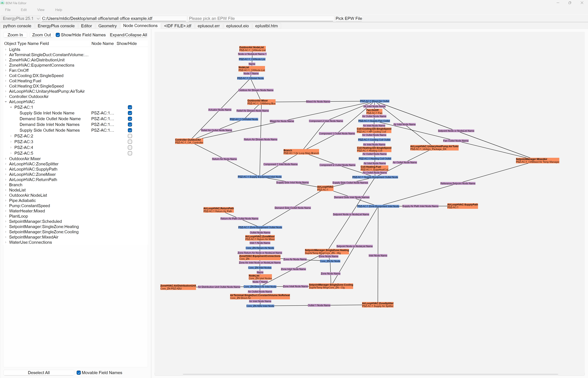Select the SetpointManager:Scheduled tree item
588x378 pixels.
pos(35,221)
